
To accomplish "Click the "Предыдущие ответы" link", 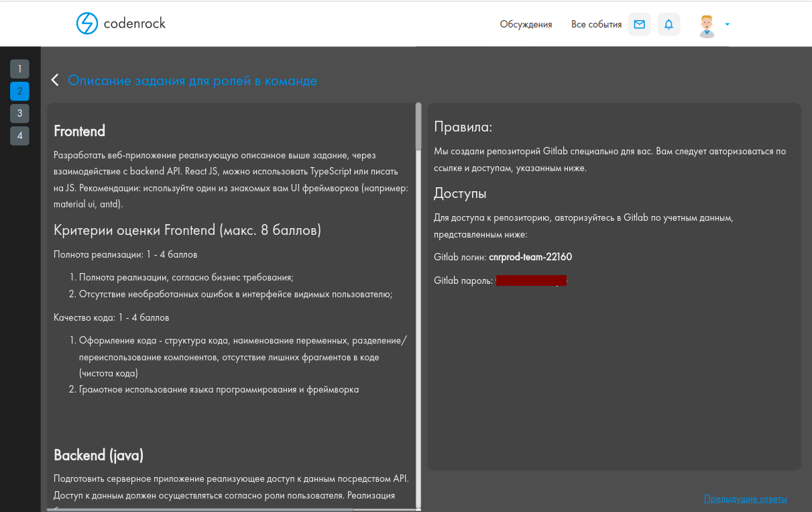I will point(746,499).
